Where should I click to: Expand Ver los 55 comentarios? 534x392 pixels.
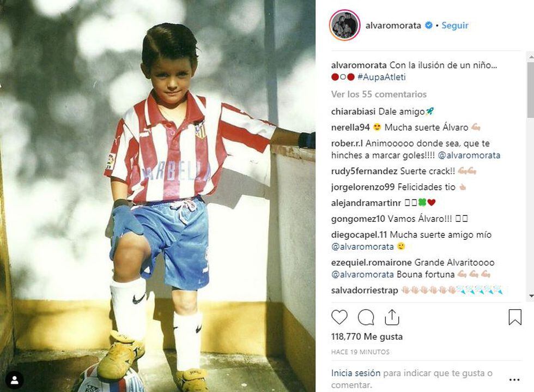point(379,94)
